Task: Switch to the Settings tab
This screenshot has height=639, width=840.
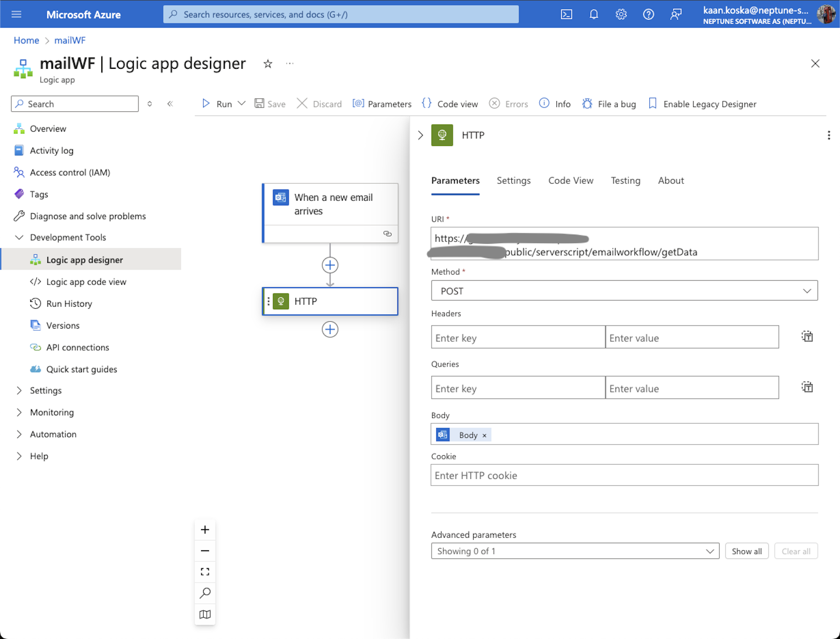Action: 513,181
